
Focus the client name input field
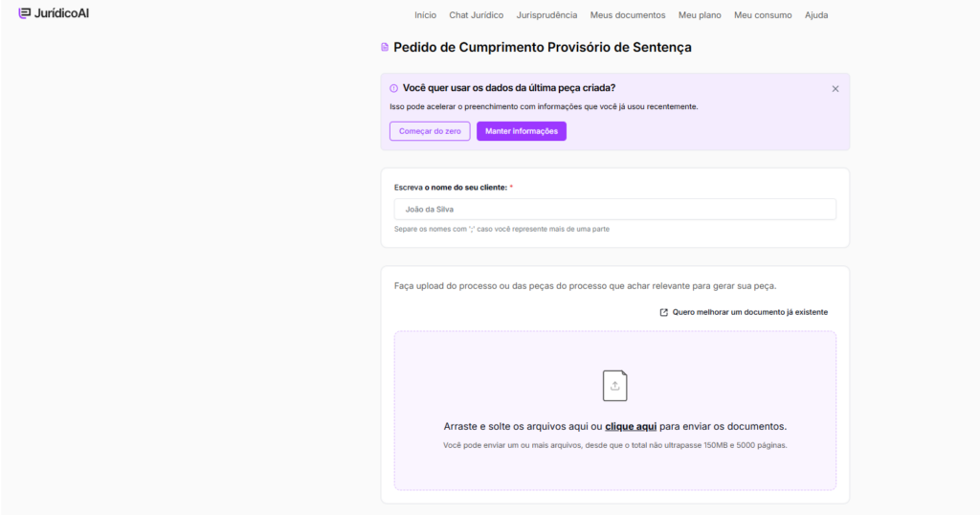click(x=614, y=209)
